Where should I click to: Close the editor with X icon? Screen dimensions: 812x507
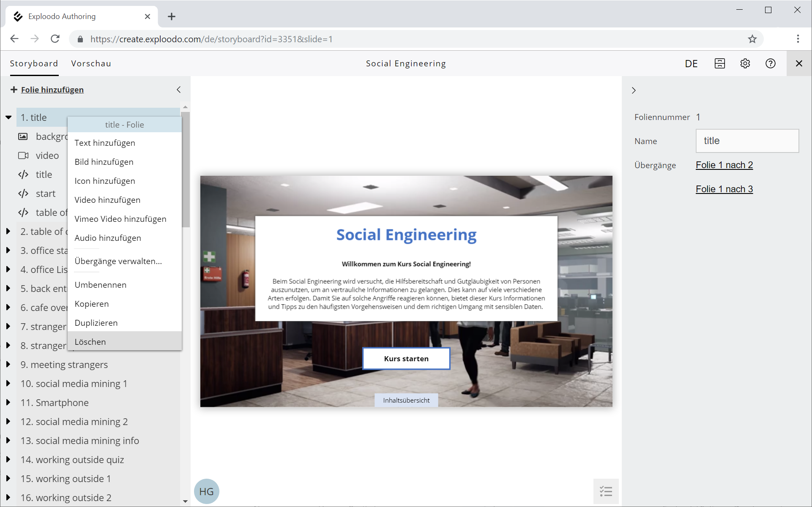tap(798, 63)
